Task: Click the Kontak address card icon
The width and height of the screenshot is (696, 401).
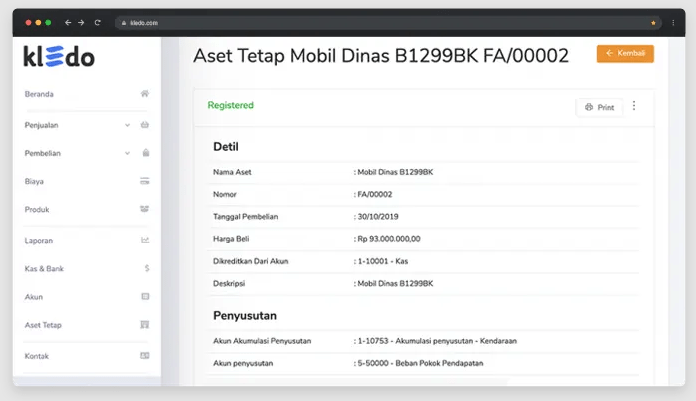Action: [145, 355]
